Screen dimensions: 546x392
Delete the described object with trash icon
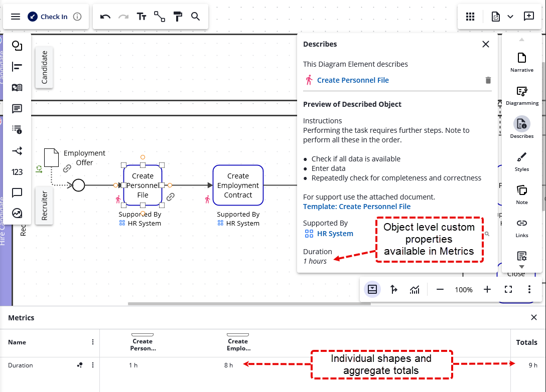[x=488, y=80]
